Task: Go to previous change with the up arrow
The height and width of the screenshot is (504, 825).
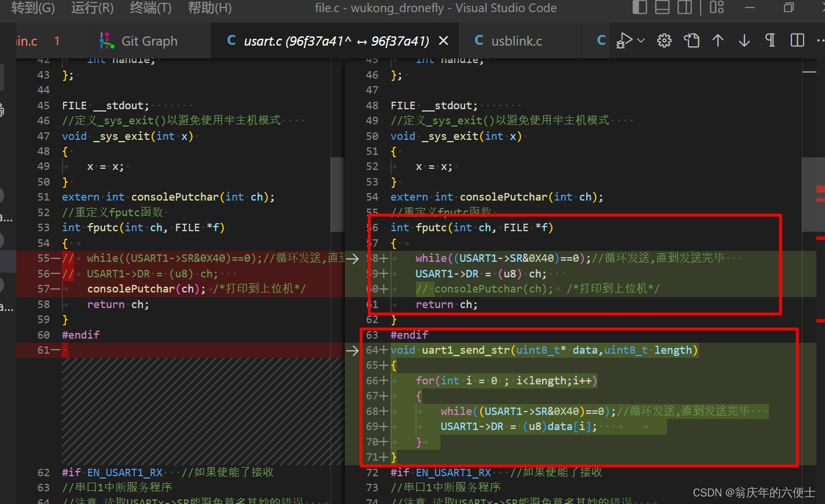Action: tap(718, 40)
